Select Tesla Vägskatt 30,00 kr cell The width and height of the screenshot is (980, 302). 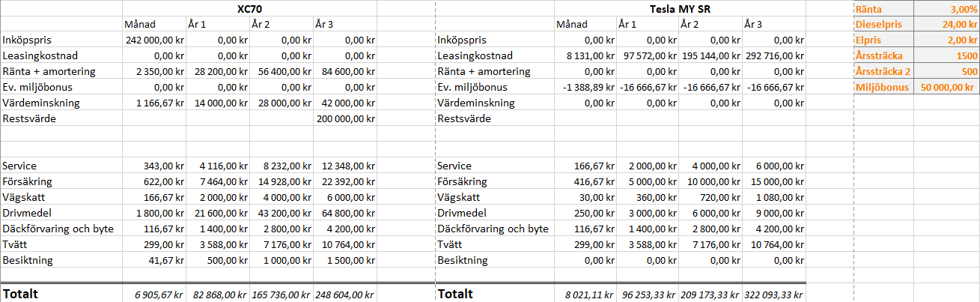pos(585,197)
